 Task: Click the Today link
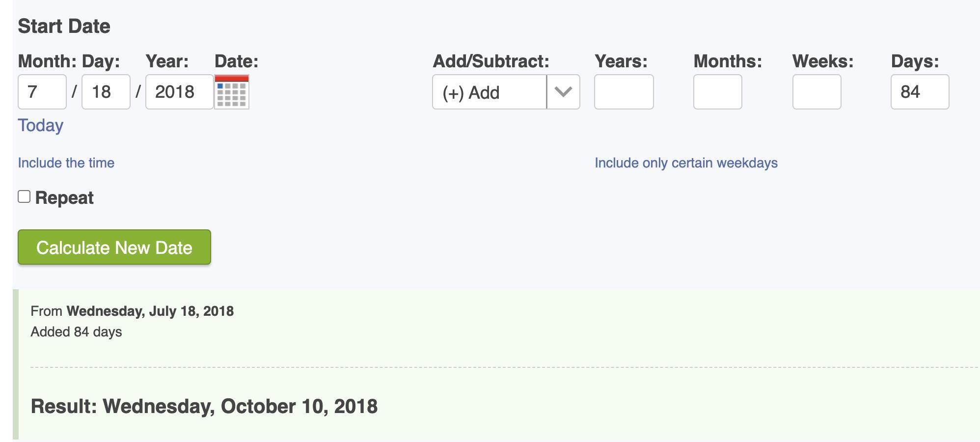[41, 125]
